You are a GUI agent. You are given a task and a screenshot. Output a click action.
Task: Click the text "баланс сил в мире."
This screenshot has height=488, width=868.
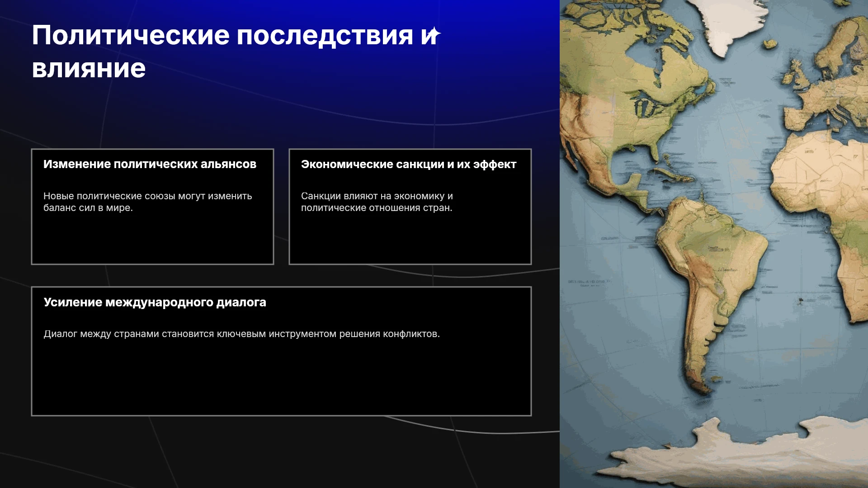click(88, 208)
